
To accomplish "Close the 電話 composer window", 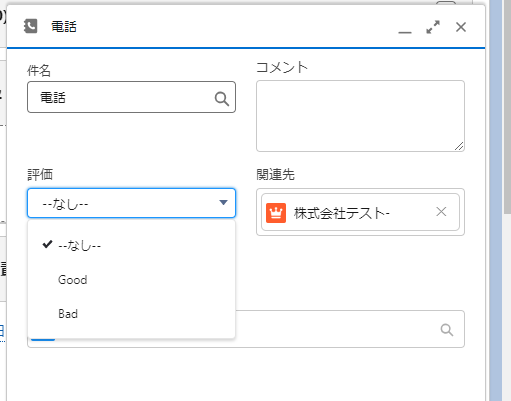I will 461,27.
